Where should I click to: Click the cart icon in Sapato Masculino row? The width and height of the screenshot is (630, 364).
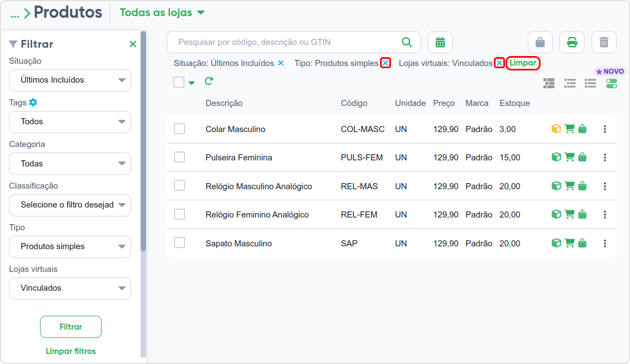[x=569, y=243]
